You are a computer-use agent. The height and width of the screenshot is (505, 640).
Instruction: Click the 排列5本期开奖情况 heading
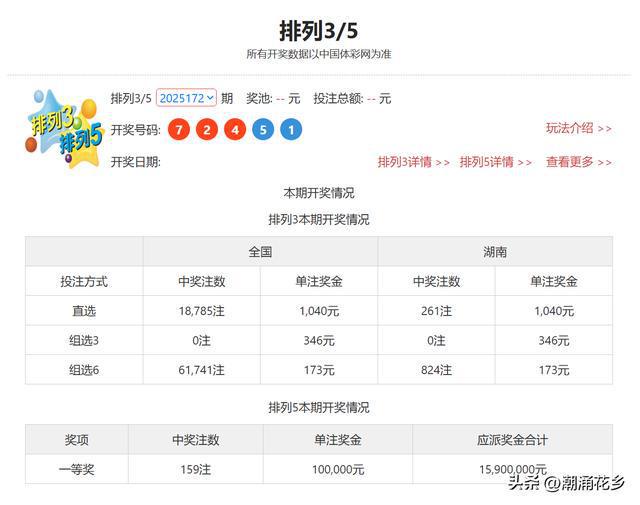point(319,407)
